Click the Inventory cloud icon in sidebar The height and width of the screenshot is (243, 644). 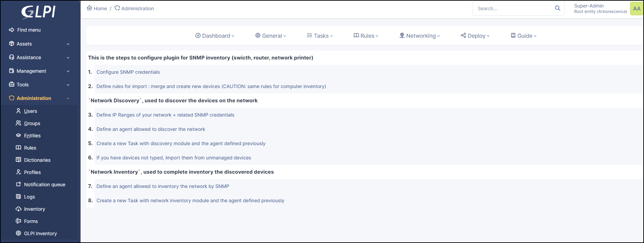click(x=18, y=209)
